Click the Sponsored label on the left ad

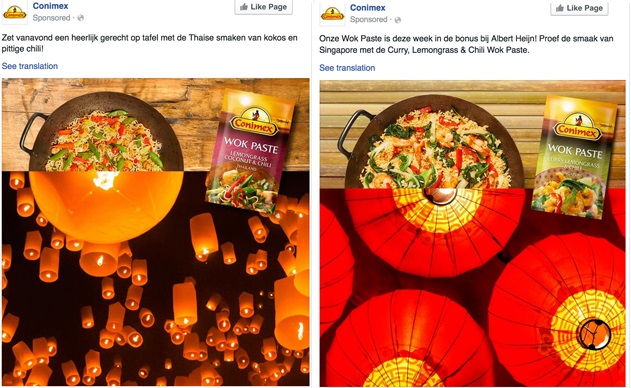(52, 18)
